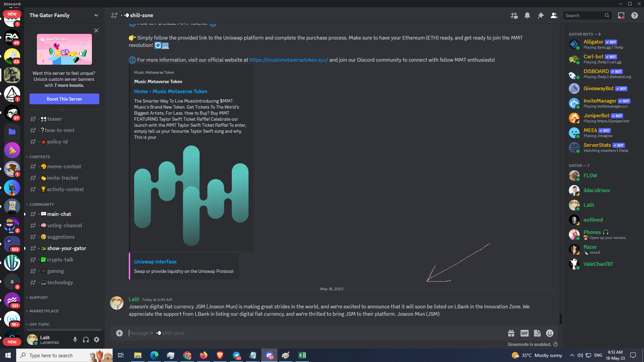Screen dimensions: 644x362
Task: Dismiss the server boost banner
Action: point(96,31)
